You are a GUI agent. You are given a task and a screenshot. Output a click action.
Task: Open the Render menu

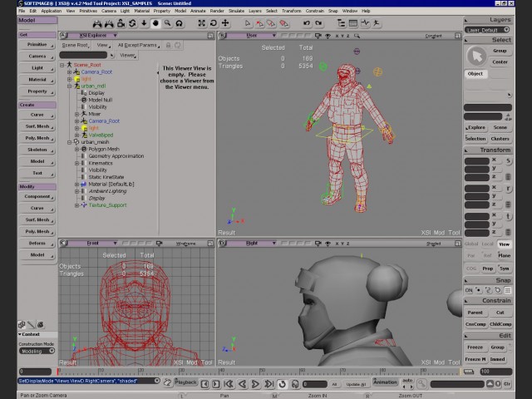[217, 11]
